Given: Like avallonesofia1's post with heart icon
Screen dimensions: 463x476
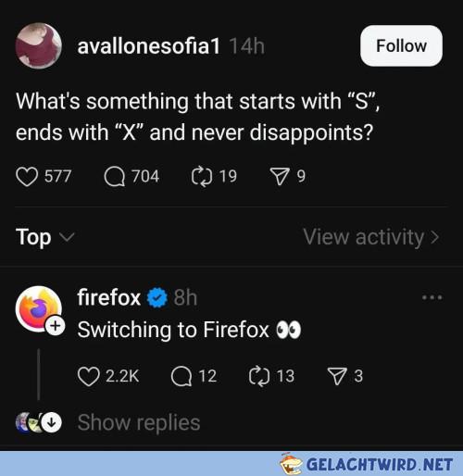Looking at the screenshot, I should coord(27,177).
